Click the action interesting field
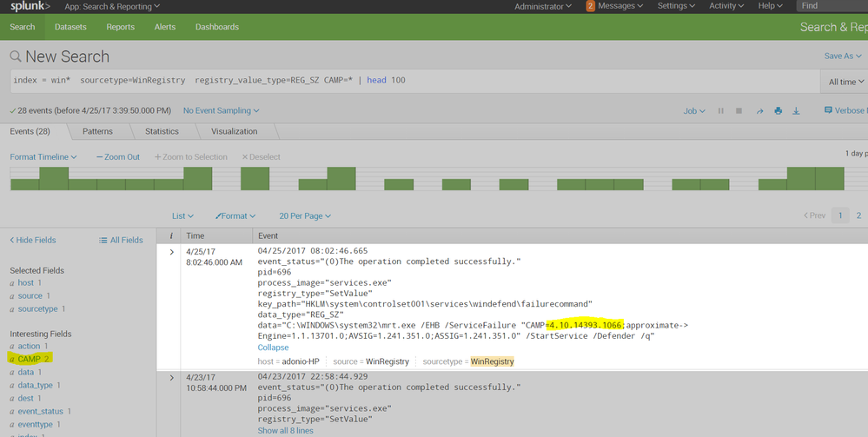The width and height of the screenshot is (868, 437). click(x=29, y=346)
